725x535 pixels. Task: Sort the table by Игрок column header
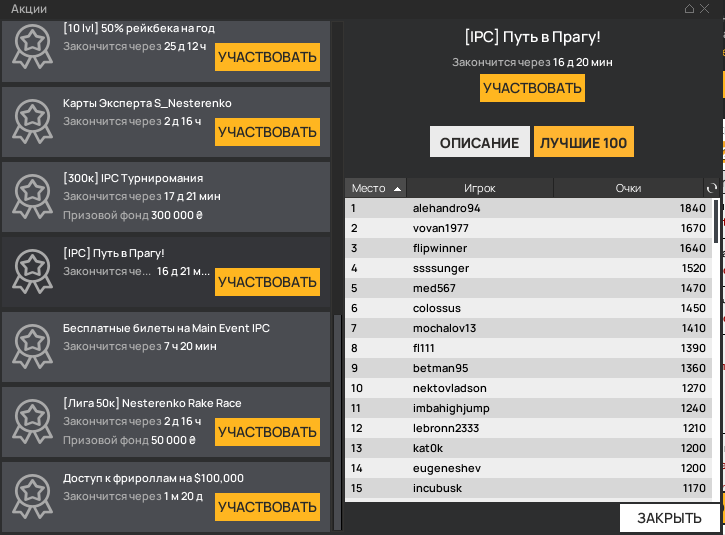tap(479, 188)
